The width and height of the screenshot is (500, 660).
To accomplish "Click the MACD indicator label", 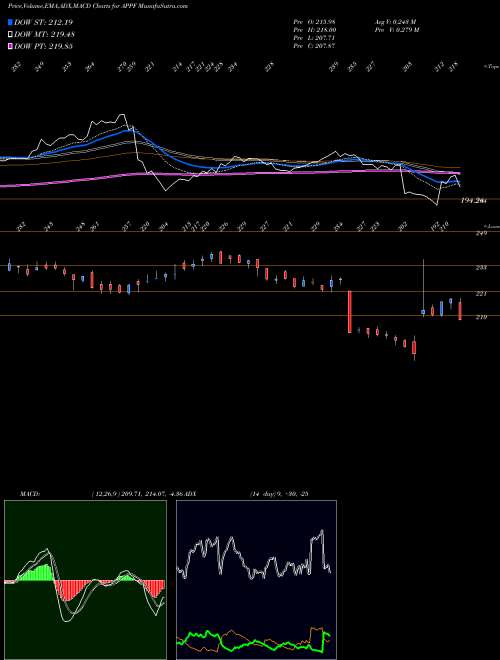I will (x=30, y=494).
